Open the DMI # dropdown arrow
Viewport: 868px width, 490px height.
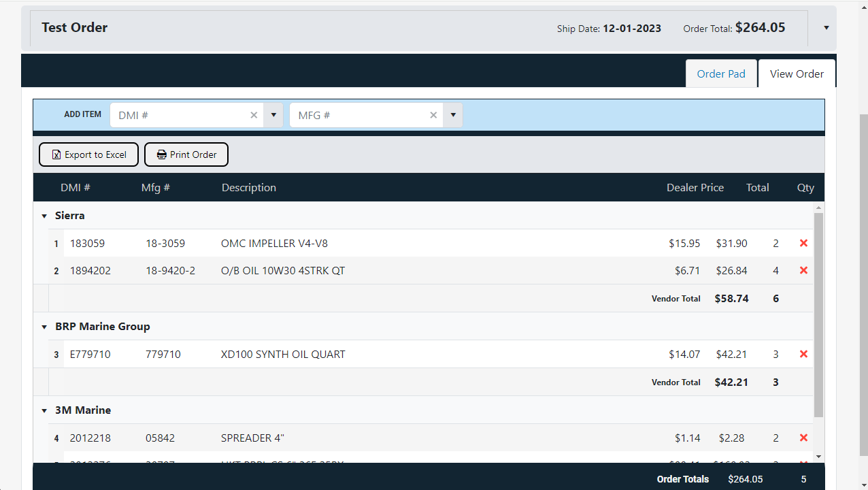273,115
